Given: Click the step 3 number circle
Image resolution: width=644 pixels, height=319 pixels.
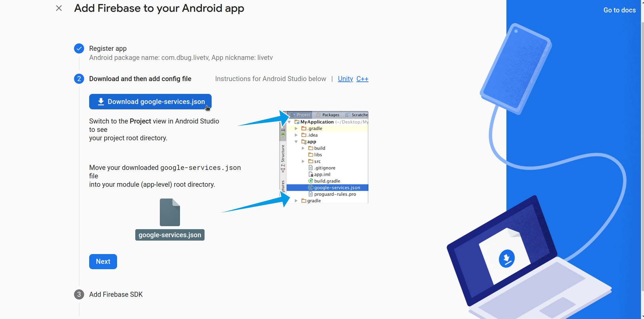Looking at the screenshot, I should (x=79, y=294).
